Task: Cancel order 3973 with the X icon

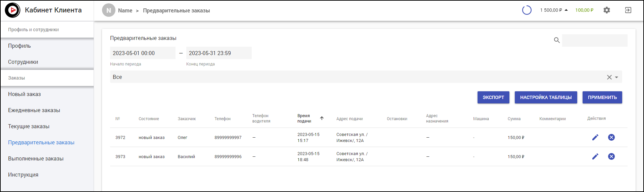Action: tap(611, 156)
